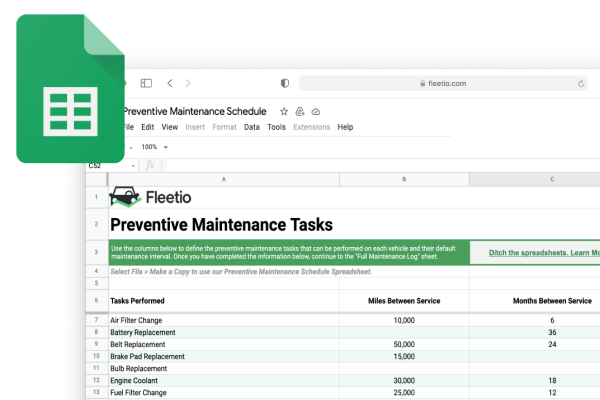Click the Select File > Make a Copy note
This screenshot has height=400, width=600.
(x=241, y=272)
